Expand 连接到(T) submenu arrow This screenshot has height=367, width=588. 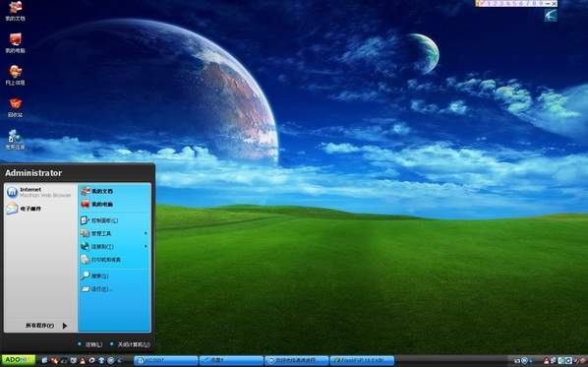(x=146, y=246)
